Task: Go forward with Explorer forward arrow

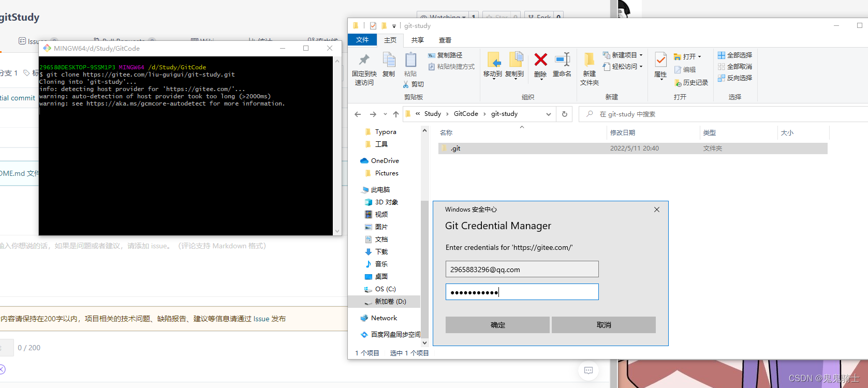Action: tap(373, 114)
